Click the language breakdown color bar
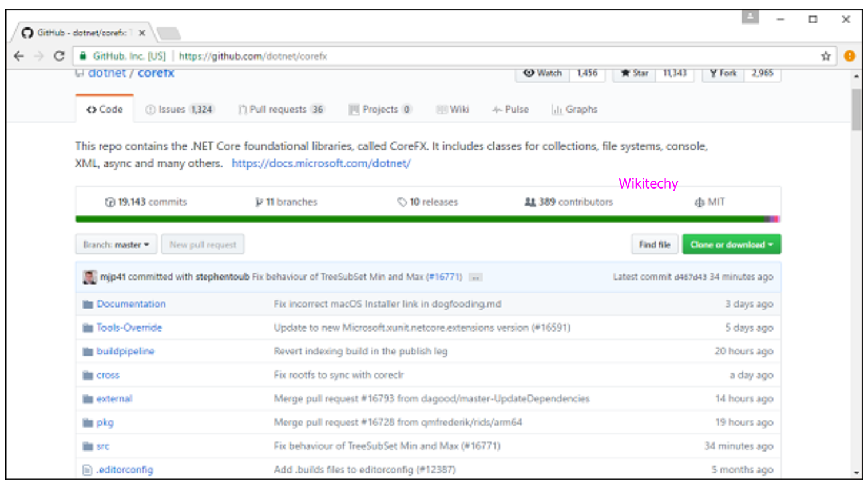The image size is (868, 487). 427,219
